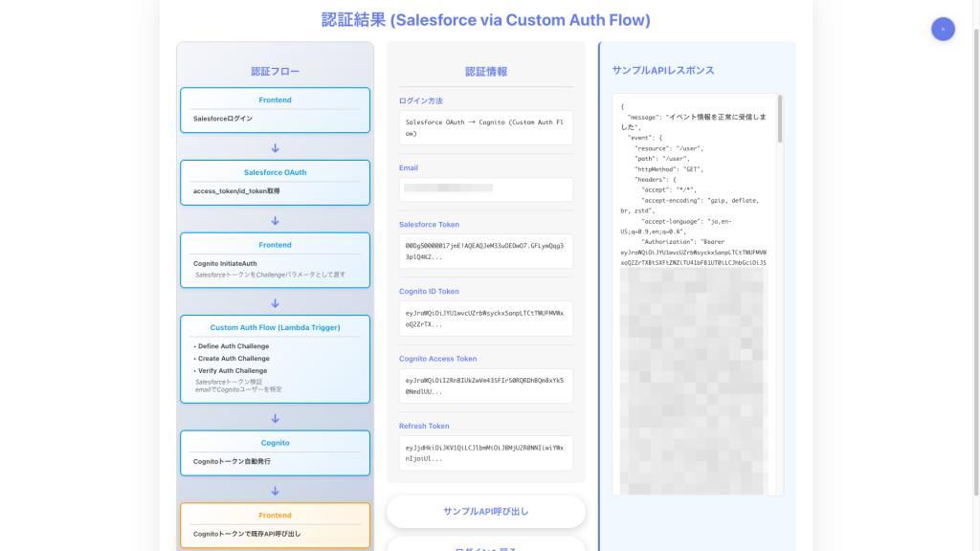Click the Salesforce OAuth flow card

[x=275, y=182]
